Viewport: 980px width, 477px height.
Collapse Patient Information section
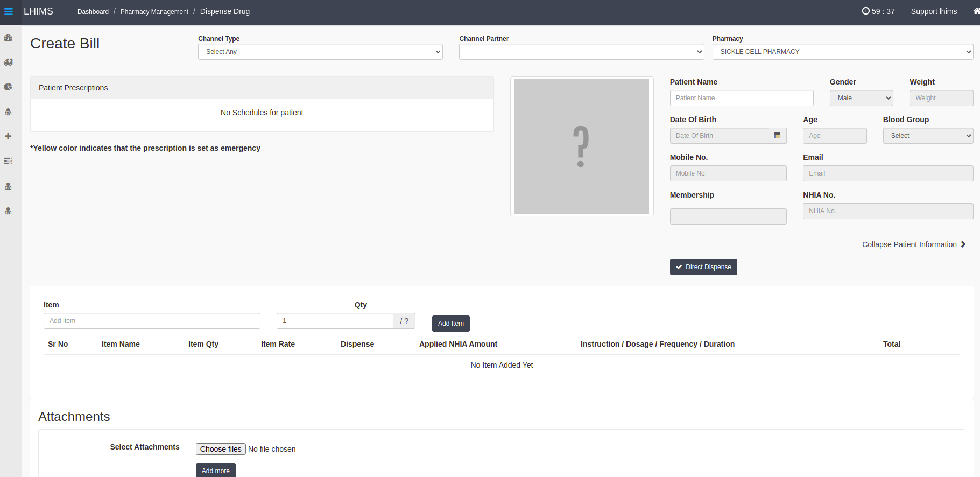click(x=913, y=244)
